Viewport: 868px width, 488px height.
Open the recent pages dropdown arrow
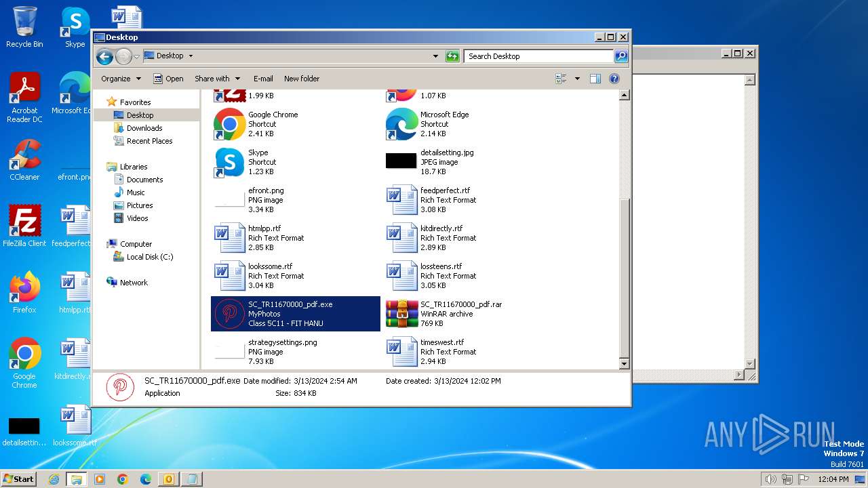(x=136, y=56)
